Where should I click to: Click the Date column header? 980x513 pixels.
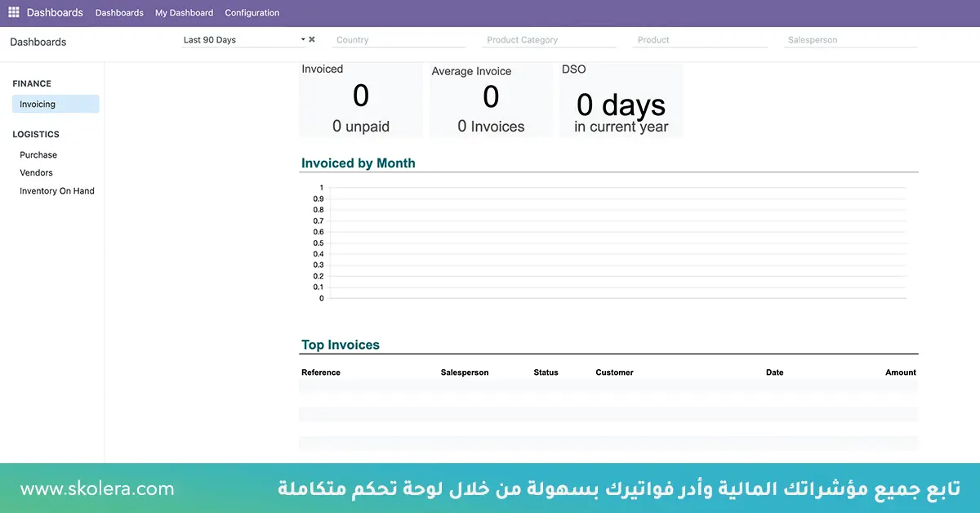tap(775, 372)
